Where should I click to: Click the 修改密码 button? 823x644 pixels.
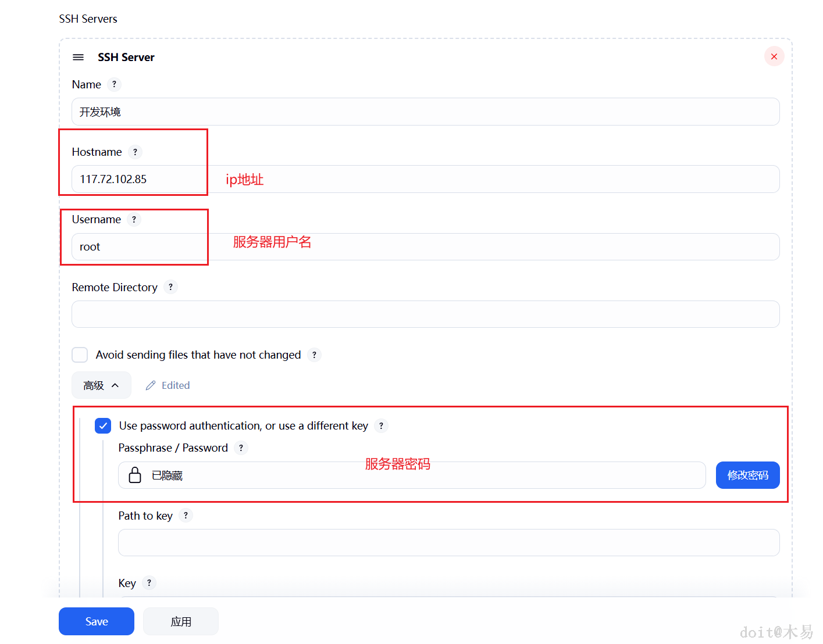(x=747, y=475)
